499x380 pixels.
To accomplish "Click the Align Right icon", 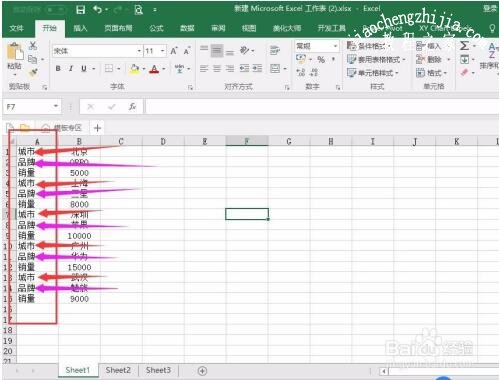I will click(x=230, y=69).
